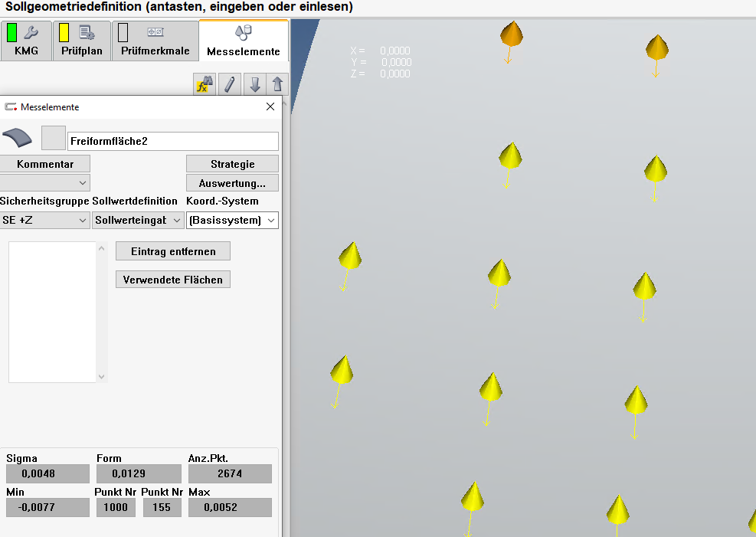Click the freeform surface element icon
Image resolution: width=756 pixels, height=537 pixels.
18,139
